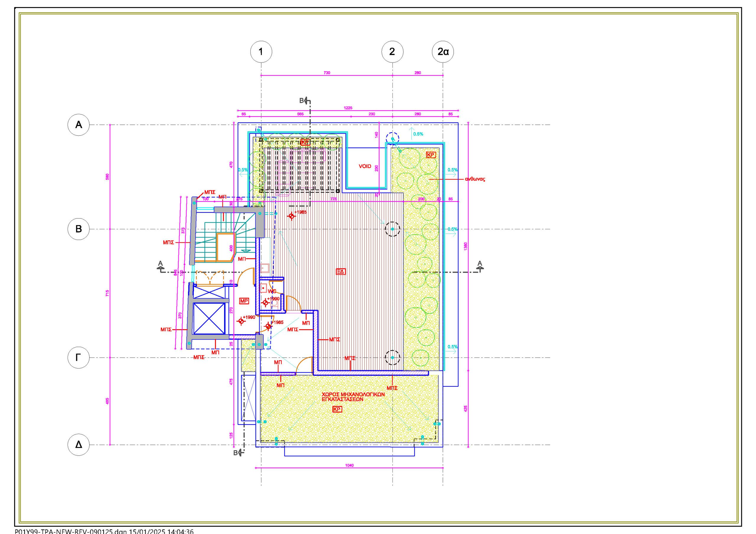756x534 pixels.
Task: Click the grid bubble labeled Δ
Action: (x=78, y=445)
